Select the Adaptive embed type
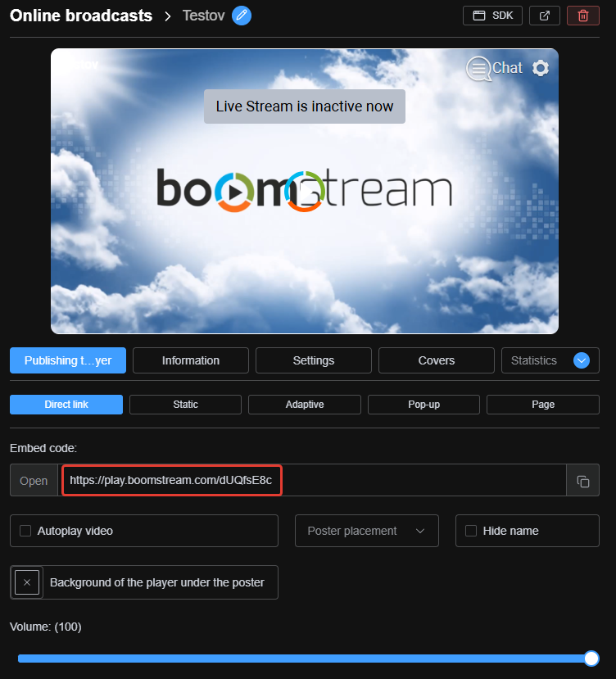 305,405
